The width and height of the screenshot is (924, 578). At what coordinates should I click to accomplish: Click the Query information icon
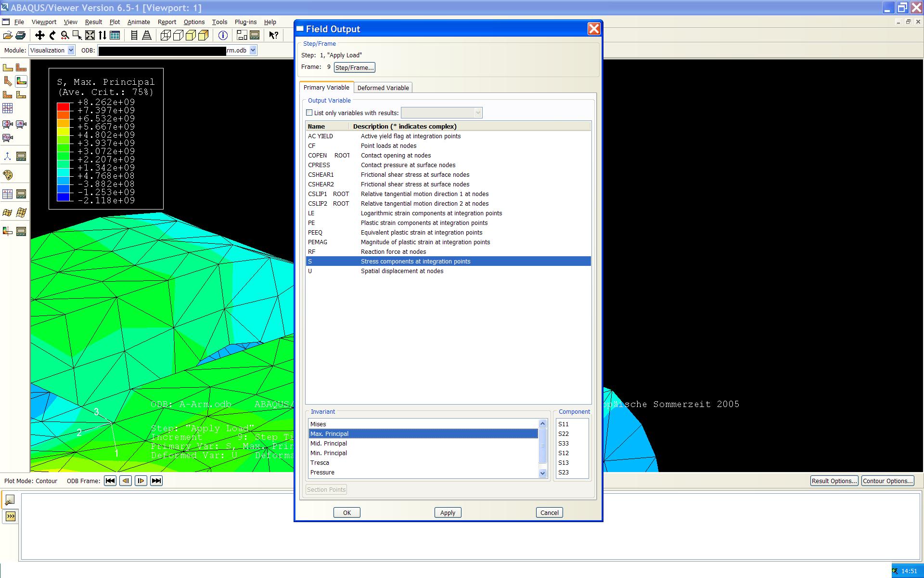(223, 35)
